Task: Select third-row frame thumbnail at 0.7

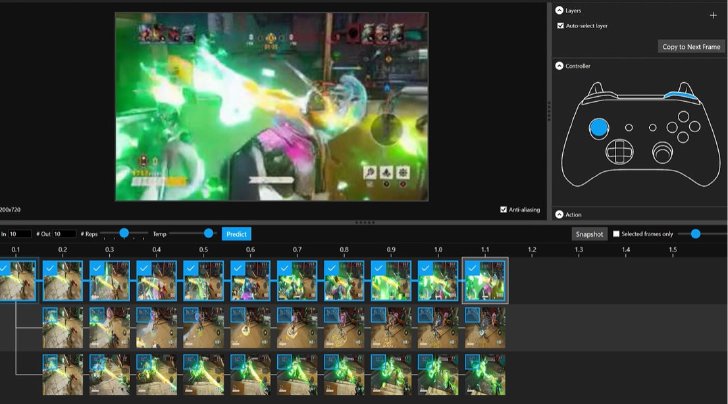Action: coord(297,374)
